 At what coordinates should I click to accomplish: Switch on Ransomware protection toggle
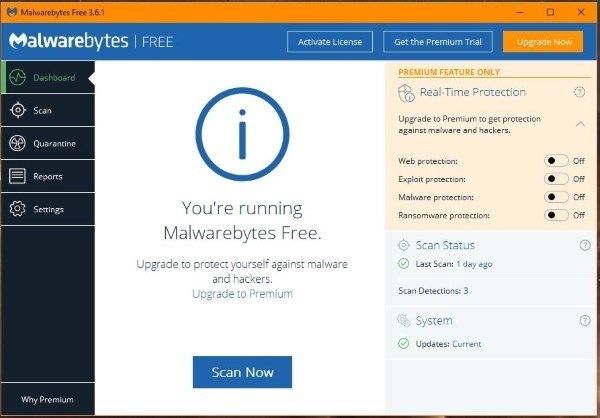(556, 215)
